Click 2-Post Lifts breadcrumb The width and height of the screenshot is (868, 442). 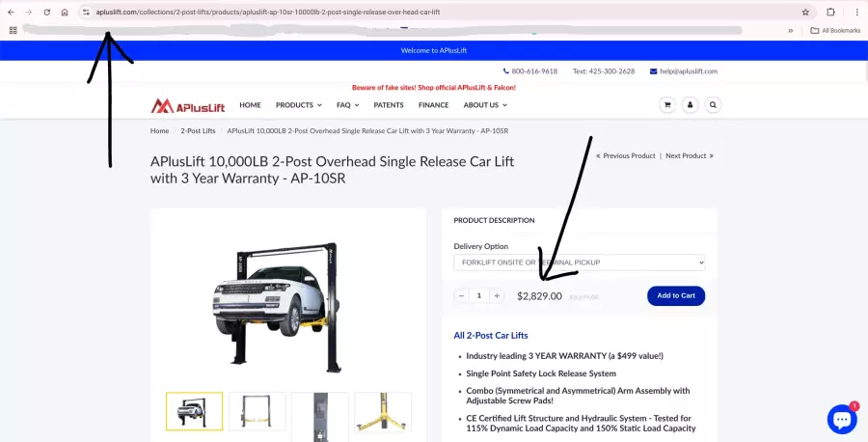pyautogui.click(x=198, y=130)
